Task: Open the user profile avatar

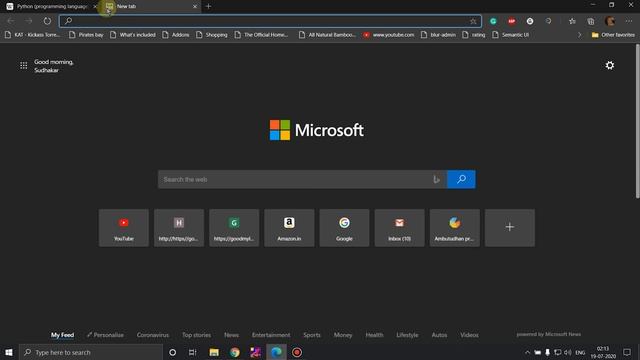Action: 610,21
